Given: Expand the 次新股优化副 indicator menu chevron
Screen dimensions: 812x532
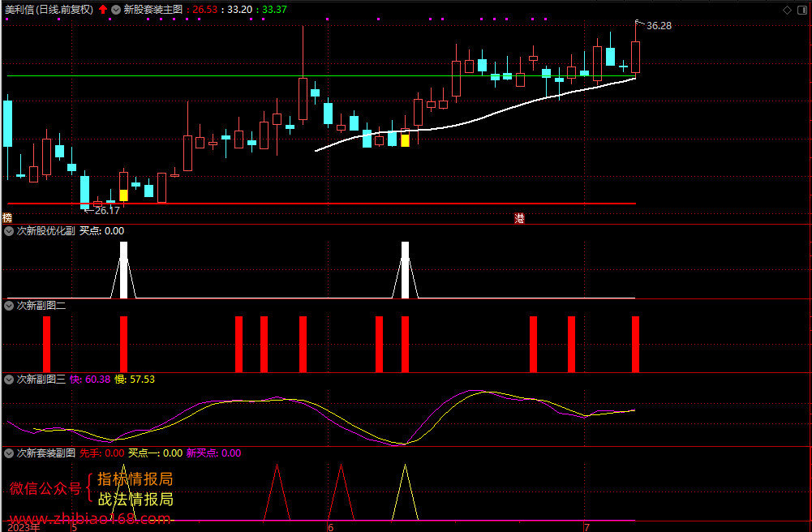Looking at the screenshot, I should [9, 231].
